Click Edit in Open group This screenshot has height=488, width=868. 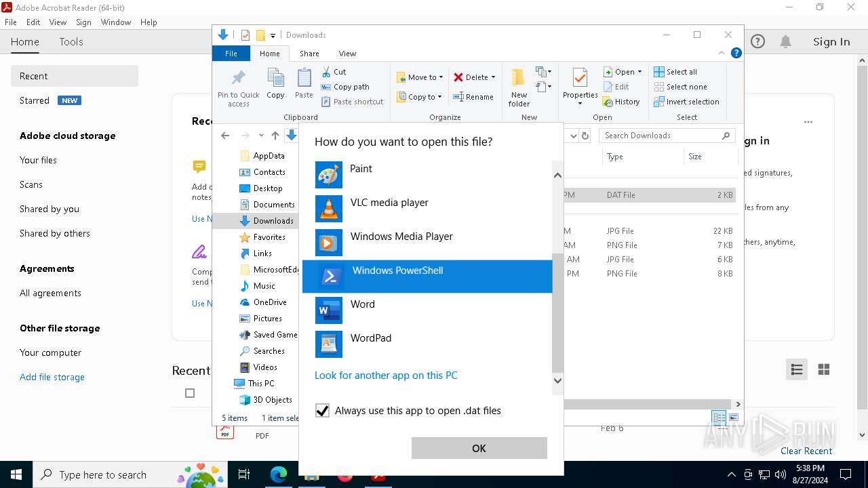tap(616, 87)
